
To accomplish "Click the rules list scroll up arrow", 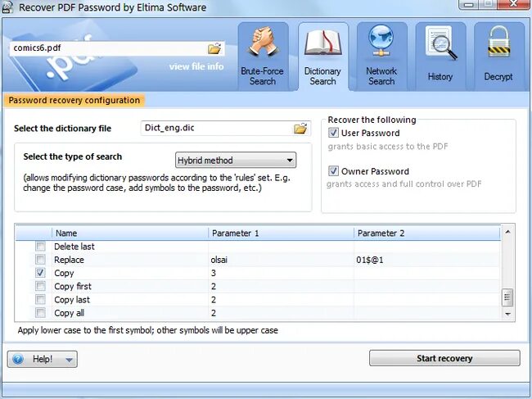I will [x=507, y=232].
